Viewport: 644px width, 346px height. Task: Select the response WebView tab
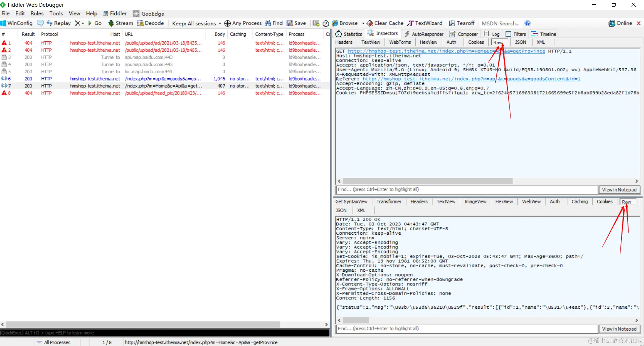click(x=531, y=202)
